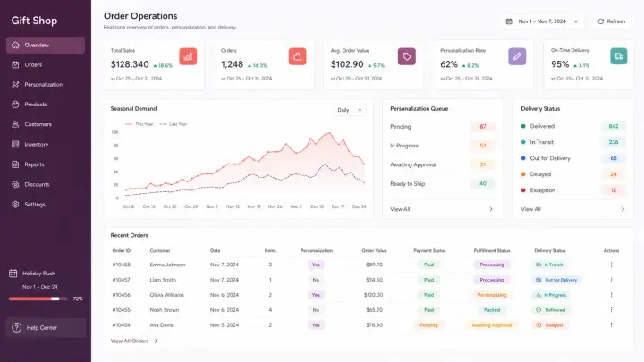Click the Products icon in sidebar

click(x=15, y=105)
